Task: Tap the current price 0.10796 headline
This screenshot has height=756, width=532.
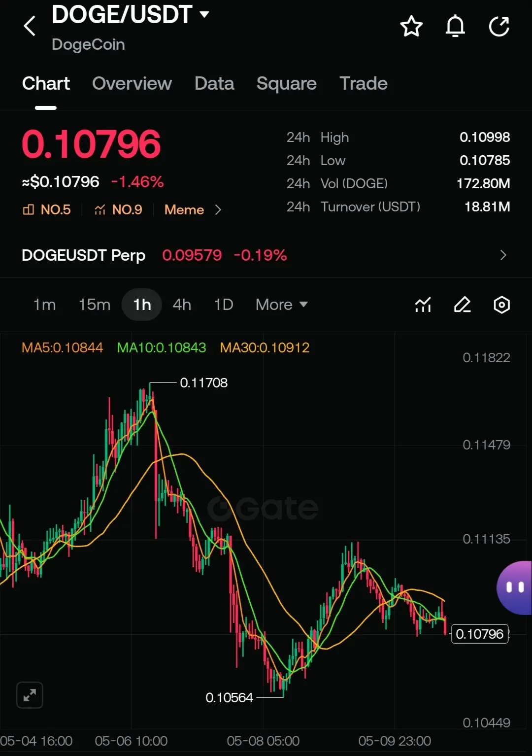Action: 91,144
